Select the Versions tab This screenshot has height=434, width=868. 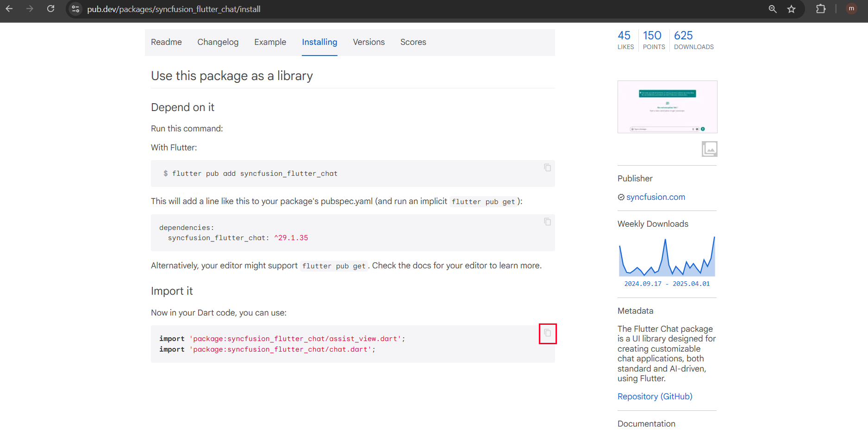pos(368,42)
